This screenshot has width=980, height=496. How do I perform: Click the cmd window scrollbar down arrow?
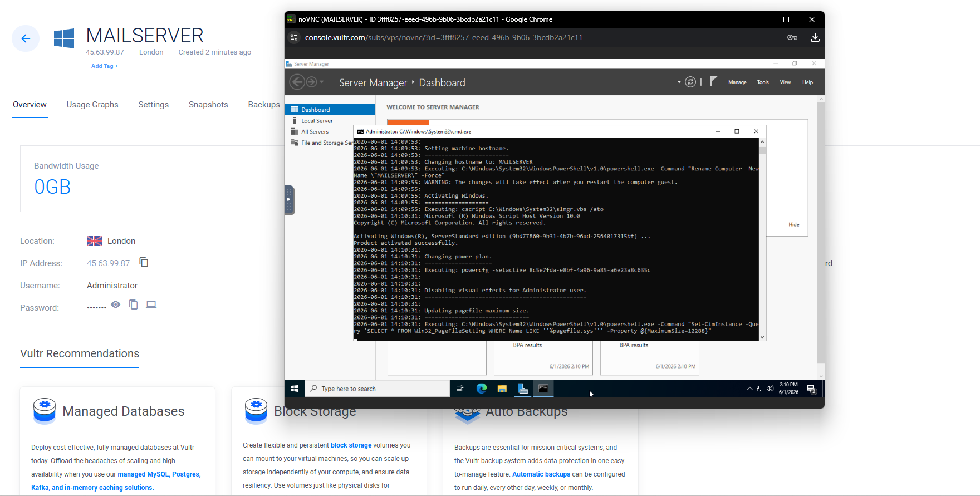[763, 337]
